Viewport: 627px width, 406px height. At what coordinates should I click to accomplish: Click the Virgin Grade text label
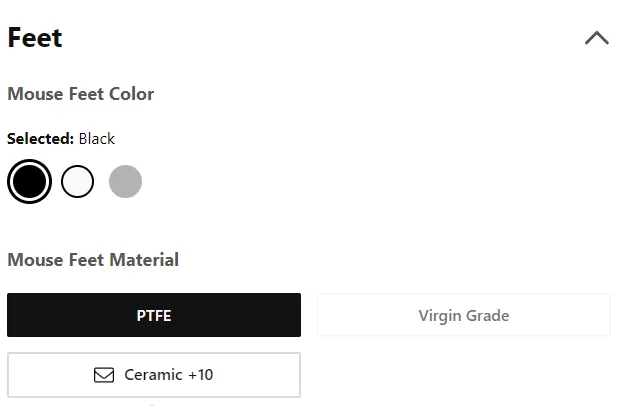pyautogui.click(x=464, y=316)
